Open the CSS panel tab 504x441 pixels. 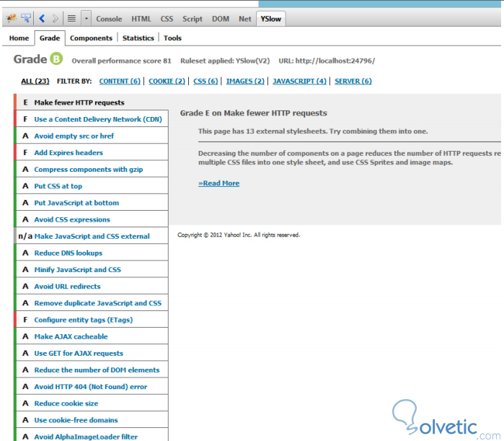167,19
